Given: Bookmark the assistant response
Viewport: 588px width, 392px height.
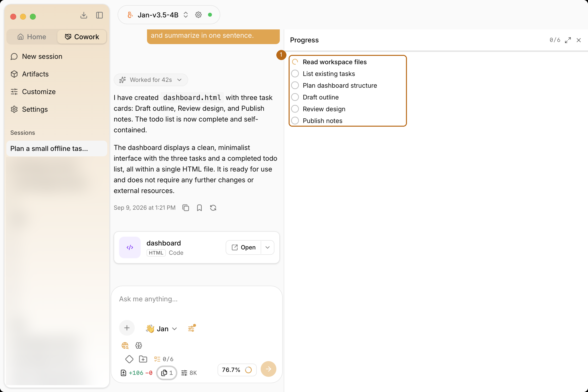Looking at the screenshot, I should (199, 208).
